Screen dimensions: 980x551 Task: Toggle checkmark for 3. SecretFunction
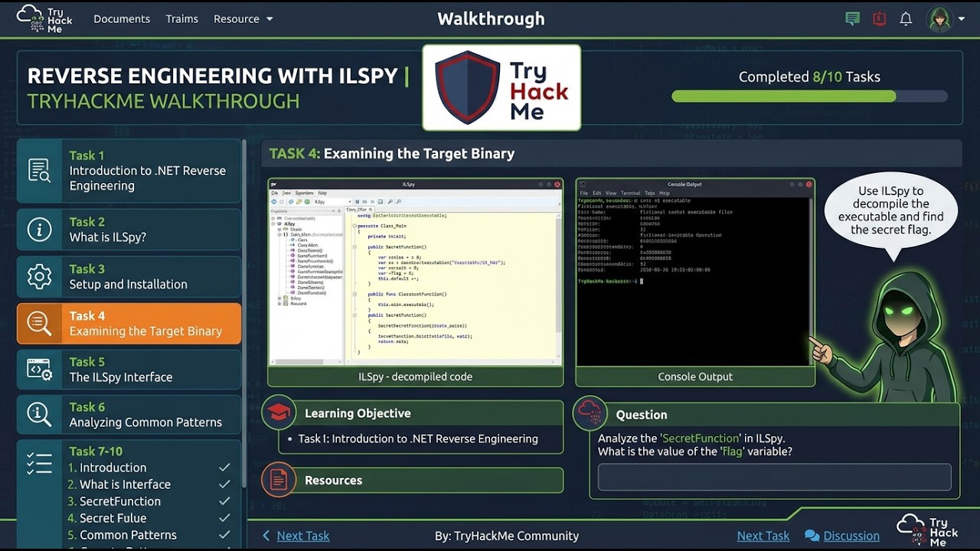pyautogui.click(x=224, y=501)
